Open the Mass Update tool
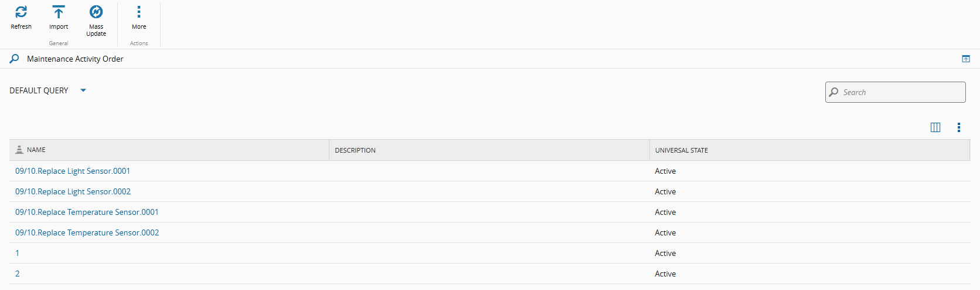The image size is (980, 290). tap(96, 12)
